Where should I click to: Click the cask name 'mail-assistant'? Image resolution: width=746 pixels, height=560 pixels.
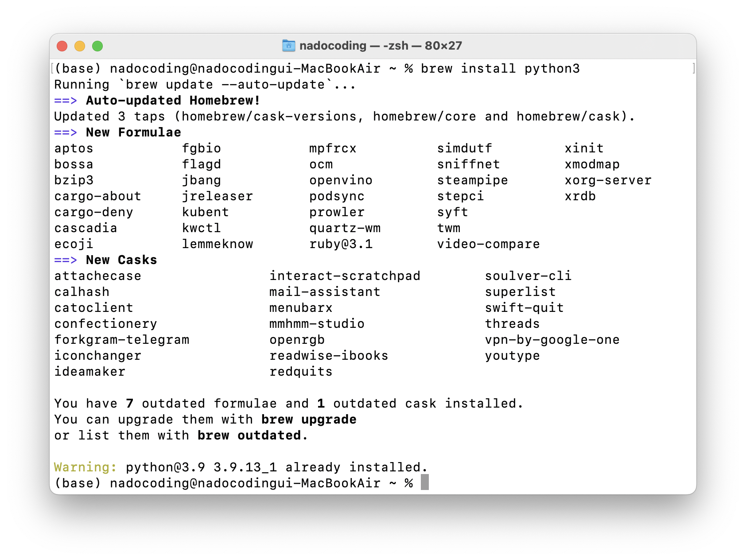pyautogui.click(x=325, y=292)
